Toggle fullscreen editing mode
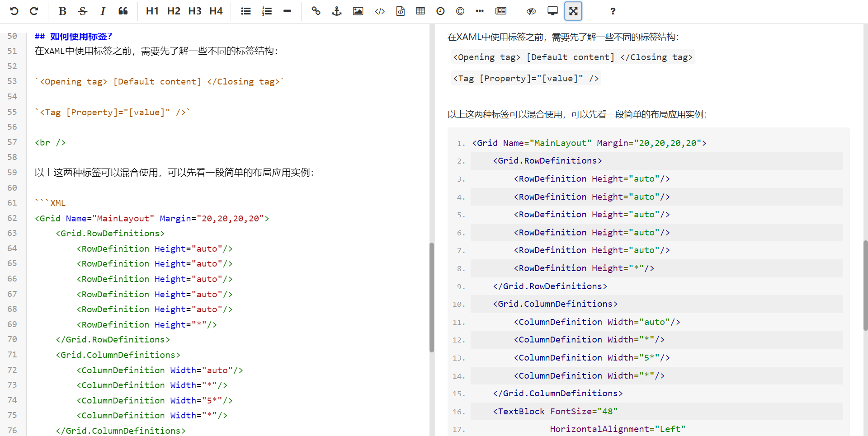 click(x=573, y=11)
